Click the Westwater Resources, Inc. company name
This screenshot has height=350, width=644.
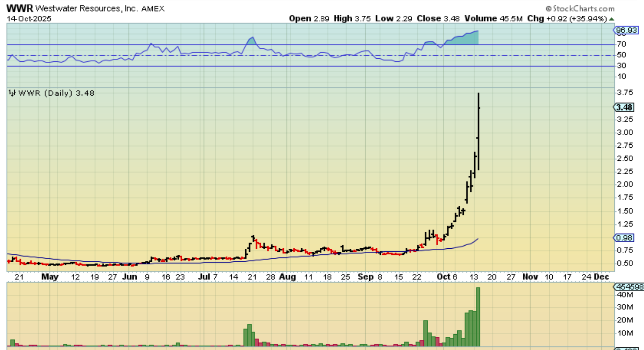(86, 8)
